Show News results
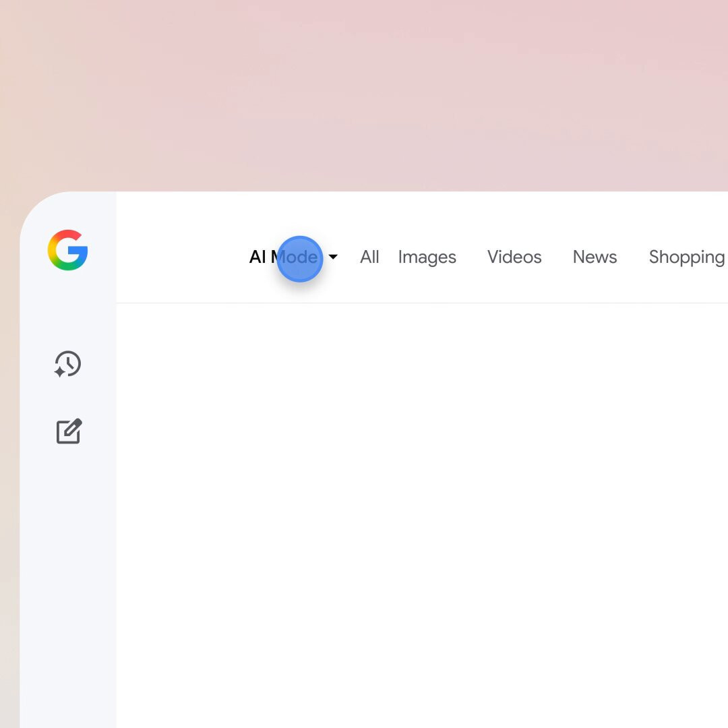This screenshot has height=728, width=728. 595,257
